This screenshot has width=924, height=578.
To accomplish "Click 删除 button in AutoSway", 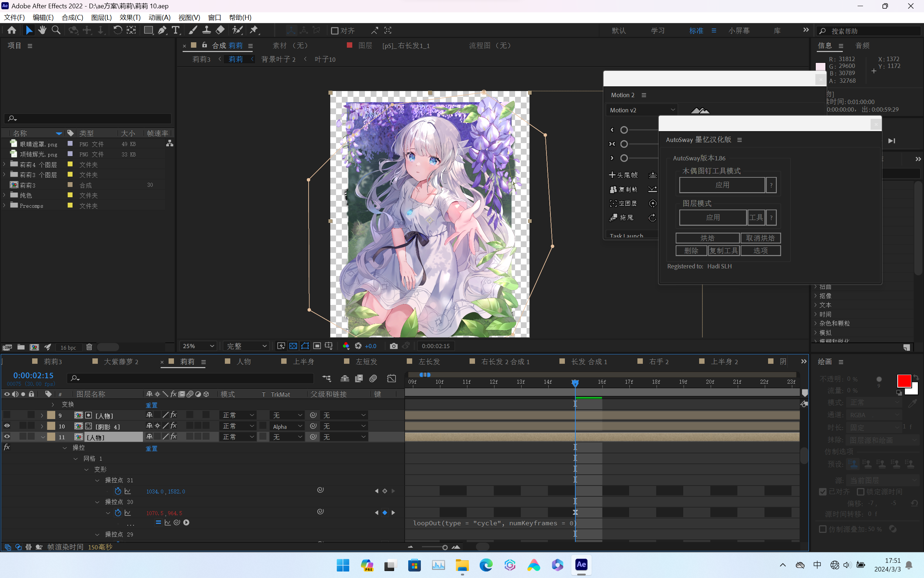I will [x=691, y=251].
